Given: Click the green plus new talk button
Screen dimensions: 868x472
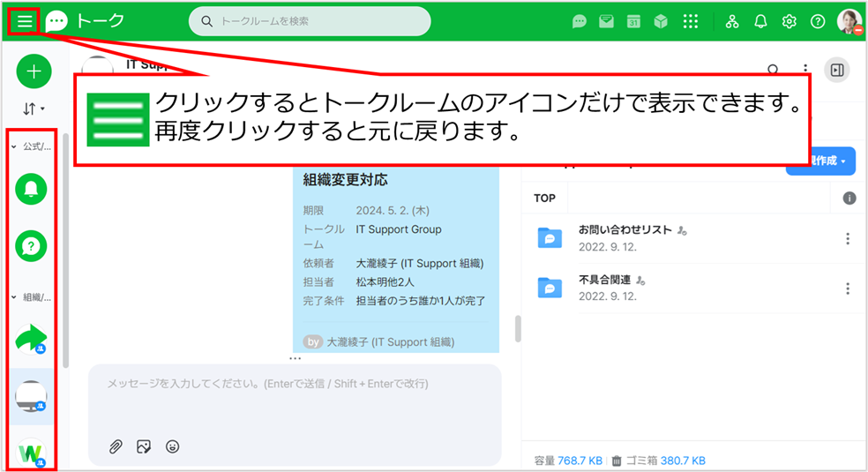Looking at the screenshot, I should click(x=34, y=71).
